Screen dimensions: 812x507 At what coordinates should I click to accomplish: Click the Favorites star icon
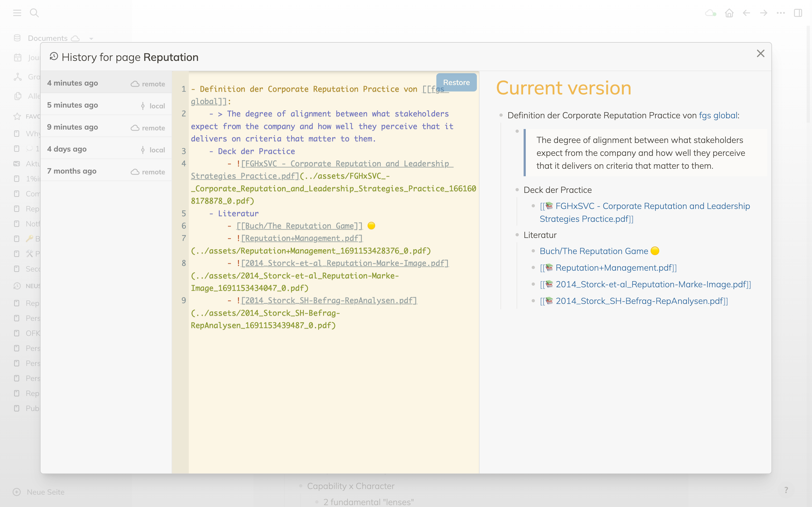tap(17, 116)
